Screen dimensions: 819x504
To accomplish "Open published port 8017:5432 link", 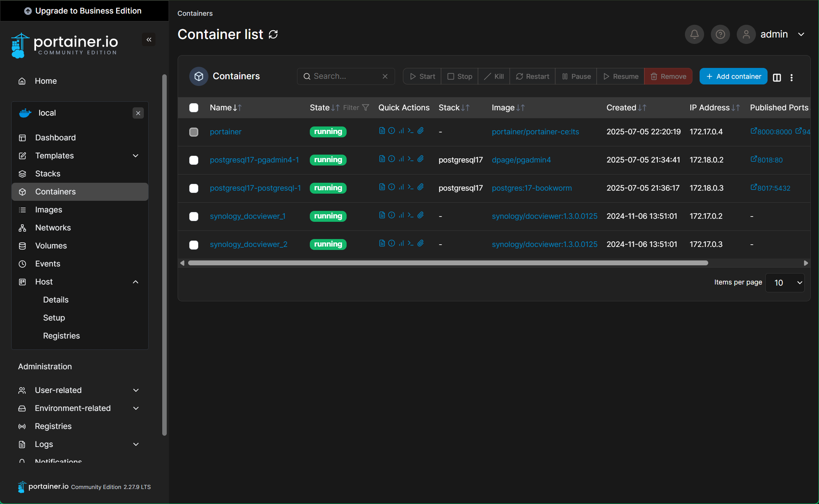I will [770, 188].
